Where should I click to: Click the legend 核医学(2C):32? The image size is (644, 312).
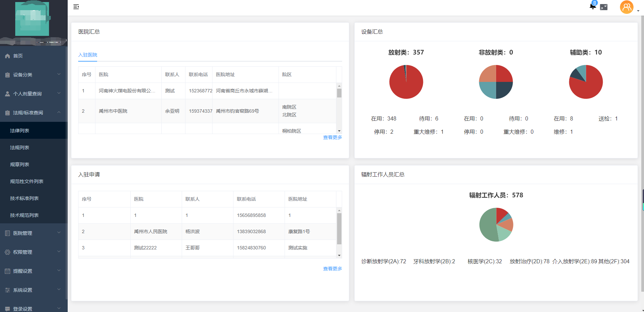pos(485,261)
